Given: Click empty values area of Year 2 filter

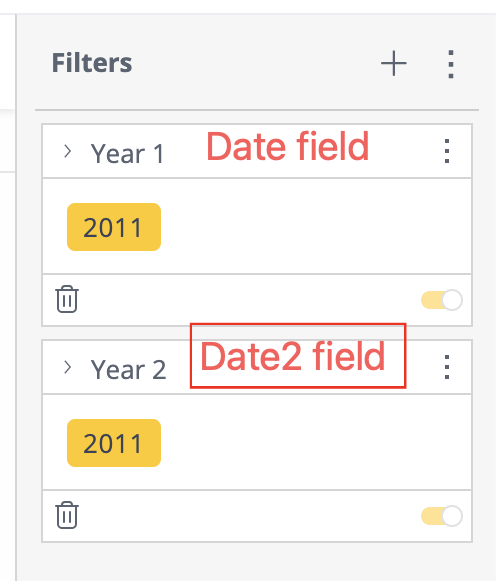Looking at the screenshot, I should click(x=315, y=443).
